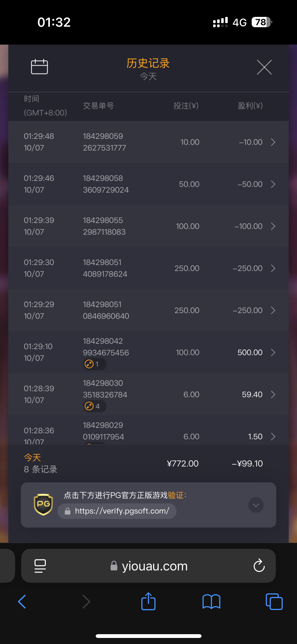Click the Safari reload page icon
The image size is (297, 644).
259,566
